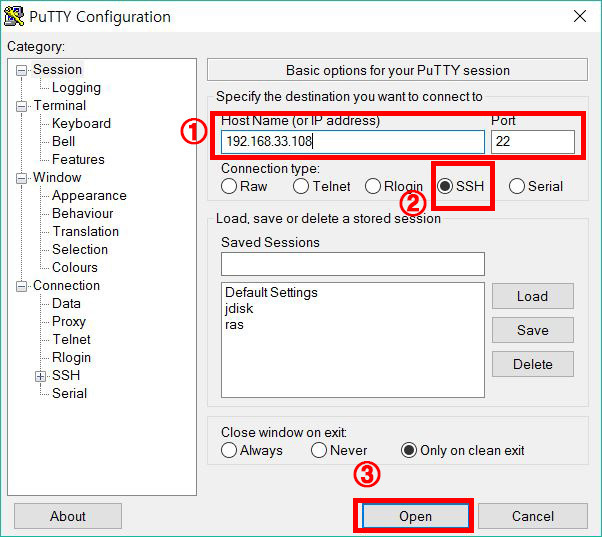This screenshot has height=537, width=602.
Task: Close the PuTTY Configuration window
Action: point(579,16)
